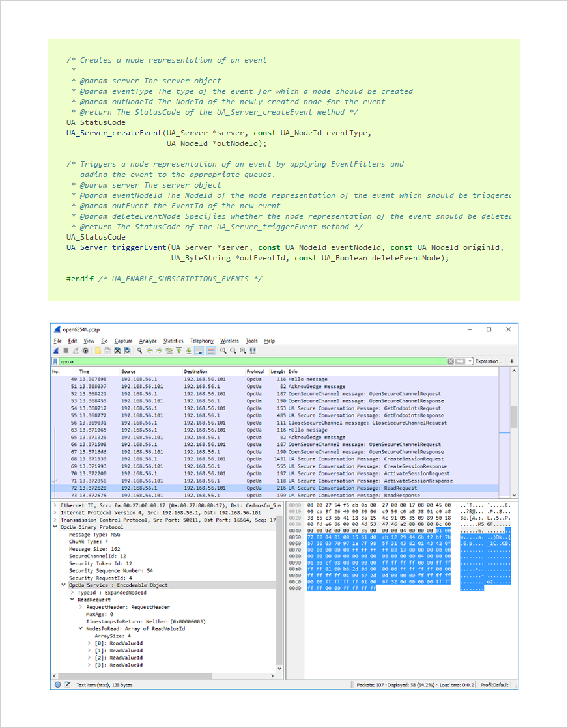Click the resize columns icon

(x=253, y=350)
